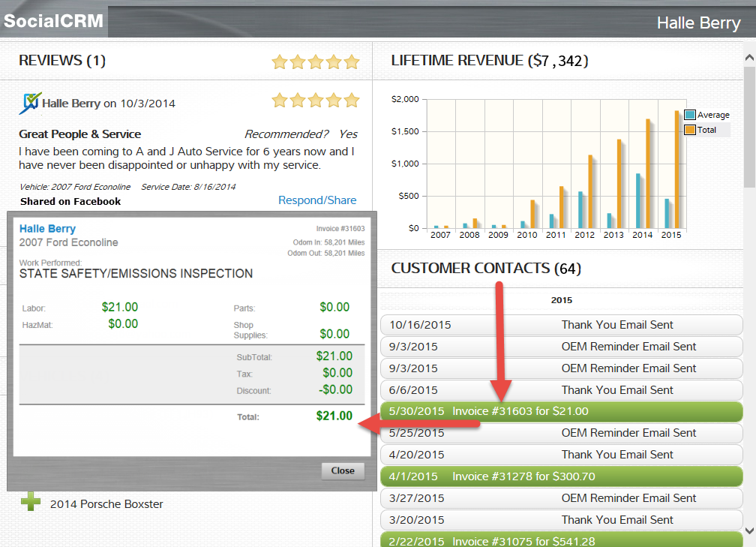Screen dimensions: 756x547
Task: Click the SocialCRM logo
Action: [x=53, y=20]
